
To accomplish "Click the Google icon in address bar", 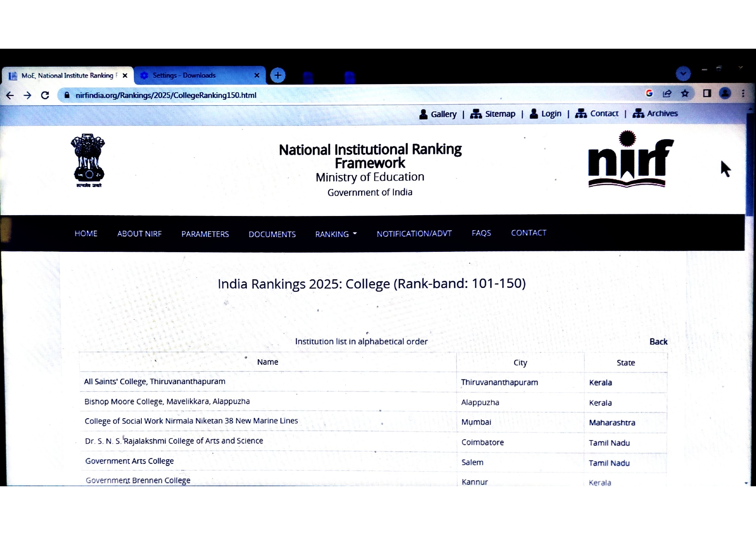I will [x=650, y=94].
